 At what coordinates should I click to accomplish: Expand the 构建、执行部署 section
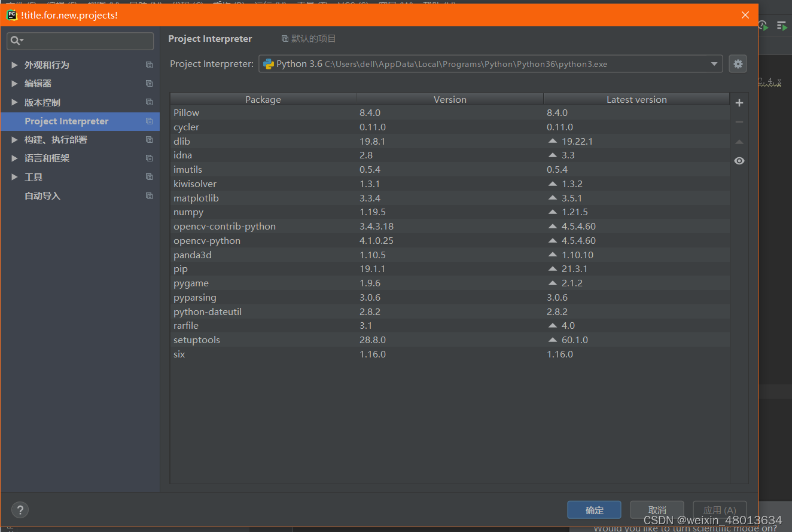tap(14, 139)
